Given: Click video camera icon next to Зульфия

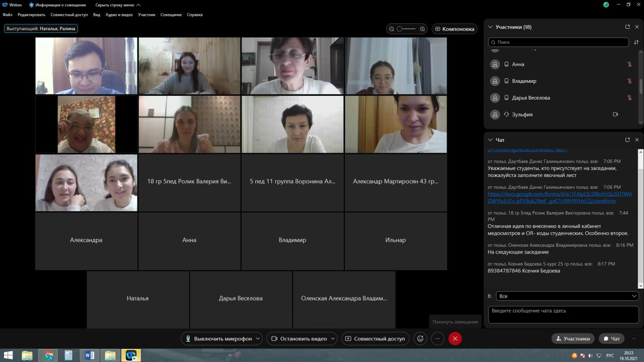Looking at the screenshot, I should pos(615,114).
